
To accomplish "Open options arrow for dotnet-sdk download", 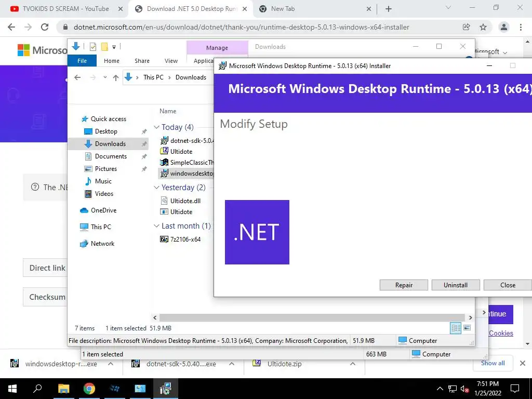I will (232, 364).
